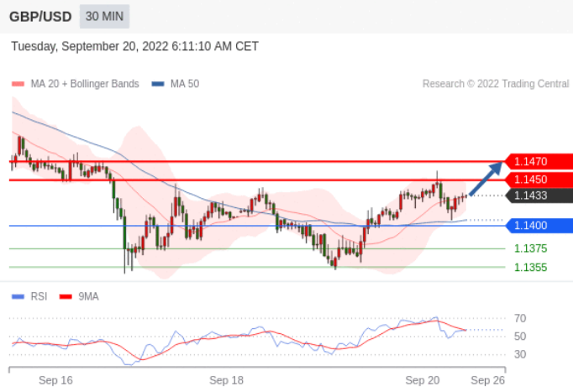
Task: Click the 1.1450 red resistance tag
Action: [539, 180]
